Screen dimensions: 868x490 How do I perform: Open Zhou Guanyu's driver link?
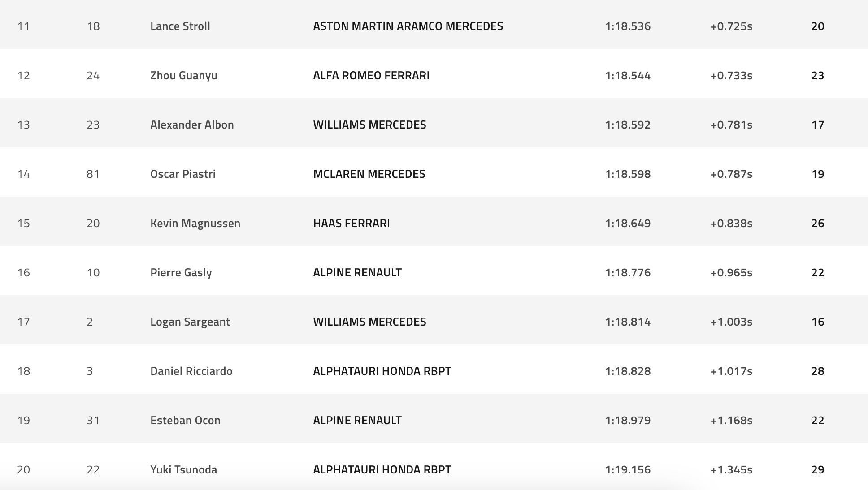[184, 75]
